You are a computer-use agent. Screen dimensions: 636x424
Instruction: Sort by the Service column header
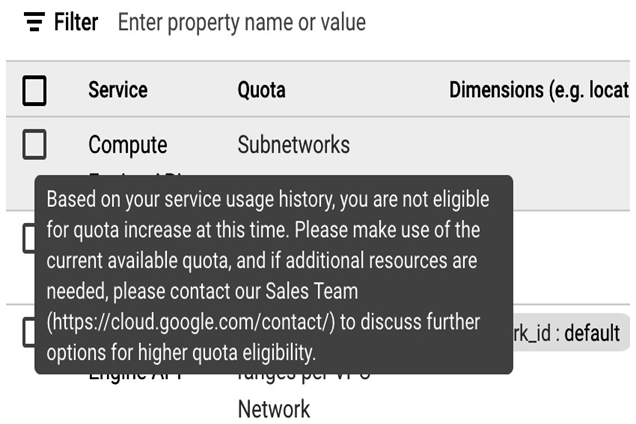118,90
